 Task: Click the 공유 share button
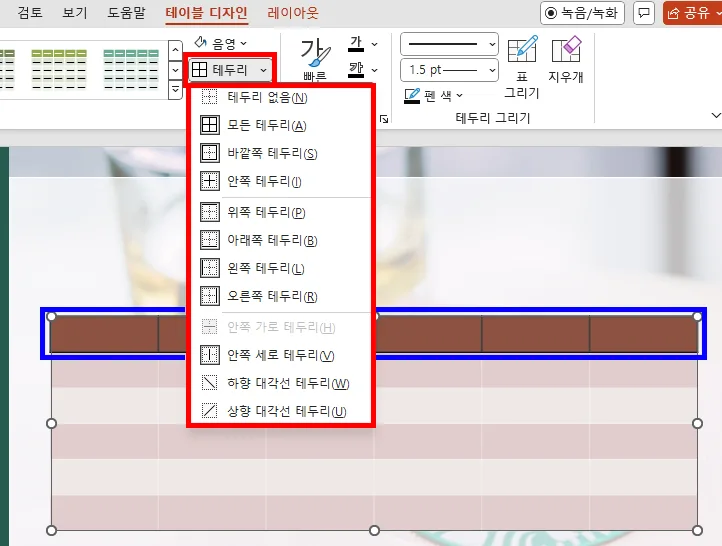[693, 13]
